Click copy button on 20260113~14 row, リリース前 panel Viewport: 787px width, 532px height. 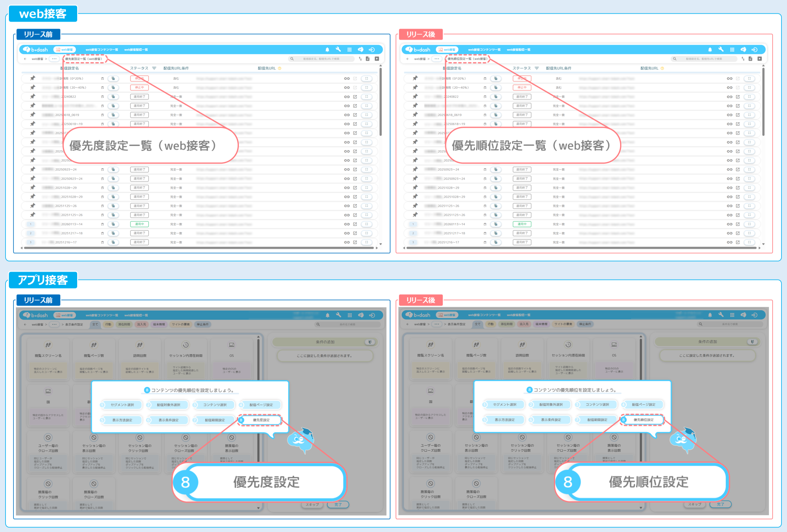[113, 224]
